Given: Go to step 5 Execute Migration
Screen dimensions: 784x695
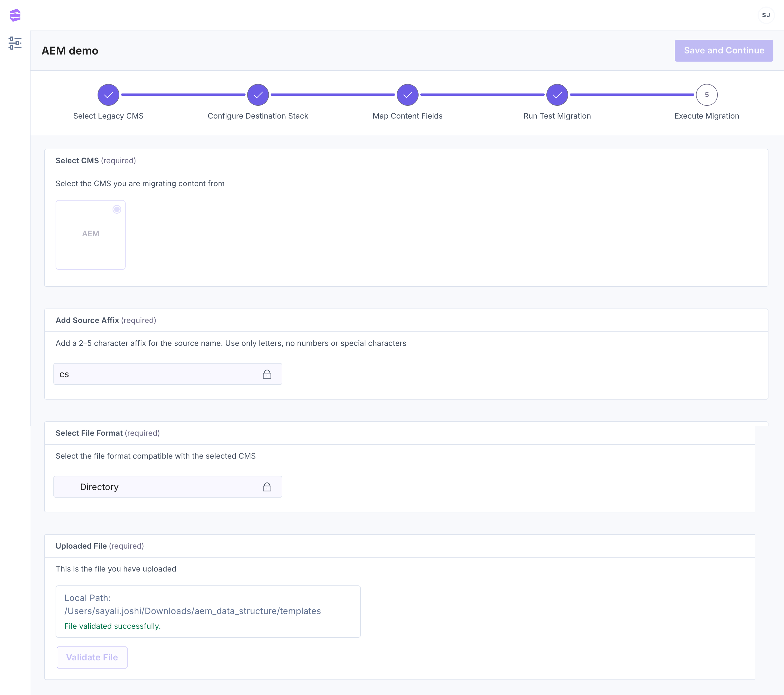Looking at the screenshot, I should click(707, 95).
